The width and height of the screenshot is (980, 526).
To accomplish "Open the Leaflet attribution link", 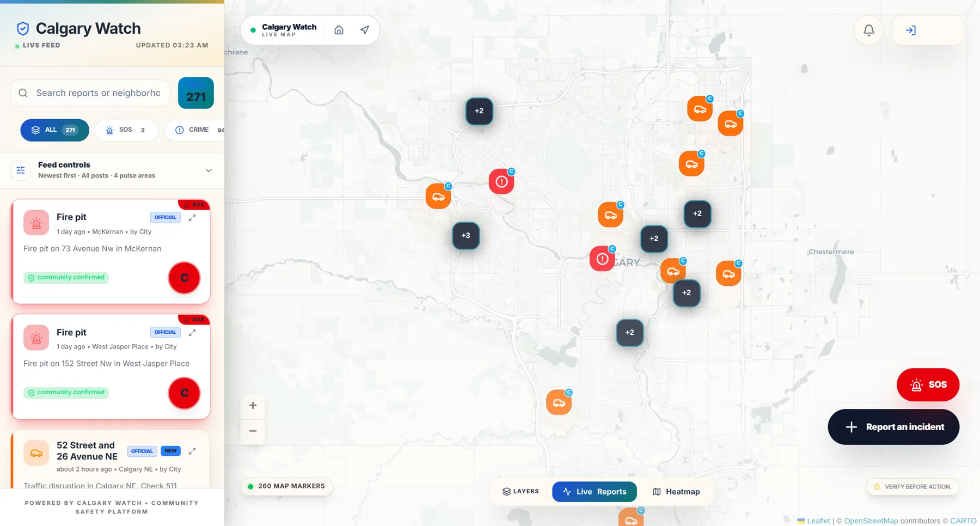I will click(x=818, y=521).
